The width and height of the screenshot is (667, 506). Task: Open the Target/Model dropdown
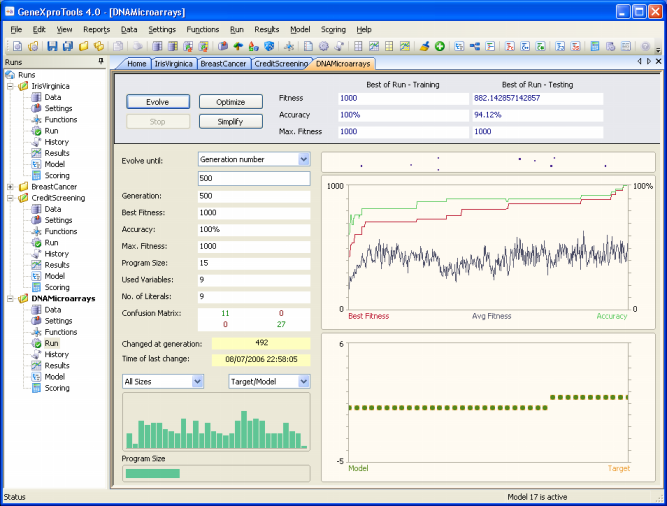pyautogui.click(x=304, y=381)
